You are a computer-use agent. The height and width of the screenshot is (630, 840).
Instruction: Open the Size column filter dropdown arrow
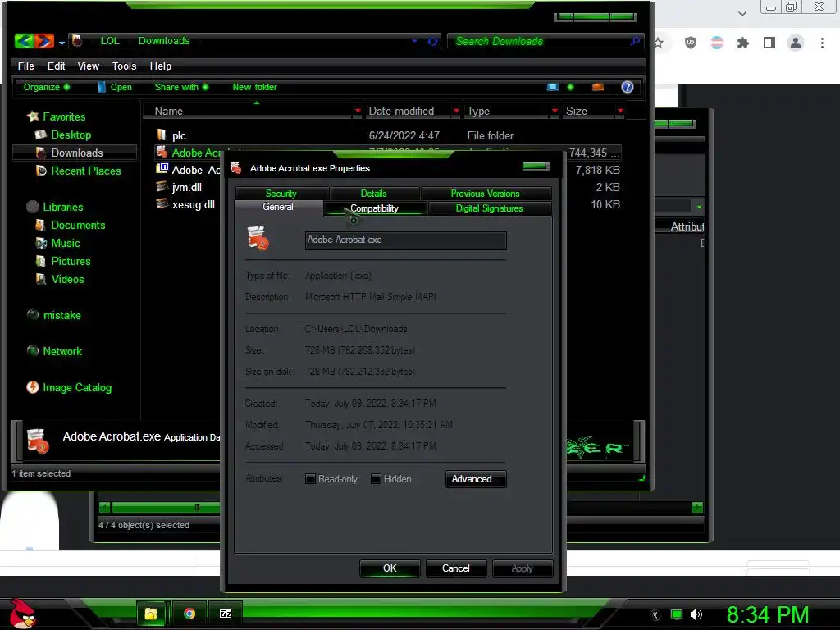pos(620,111)
